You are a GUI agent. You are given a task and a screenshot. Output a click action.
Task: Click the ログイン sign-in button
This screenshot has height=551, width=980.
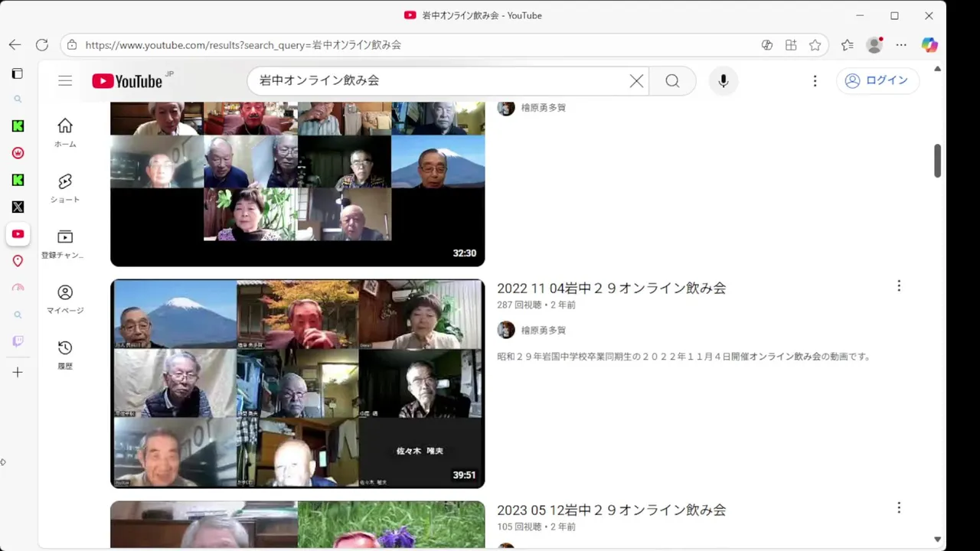tap(877, 80)
